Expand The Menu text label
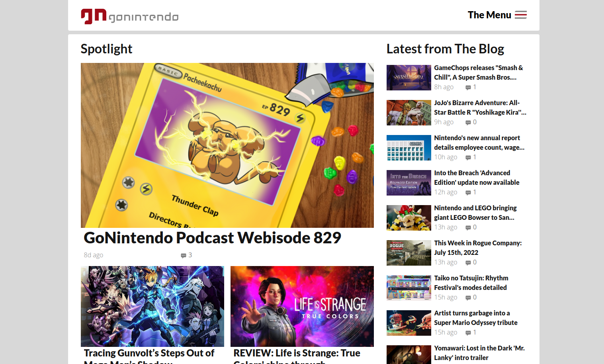The height and width of the screenshot is (364, 604). (489, 15)
